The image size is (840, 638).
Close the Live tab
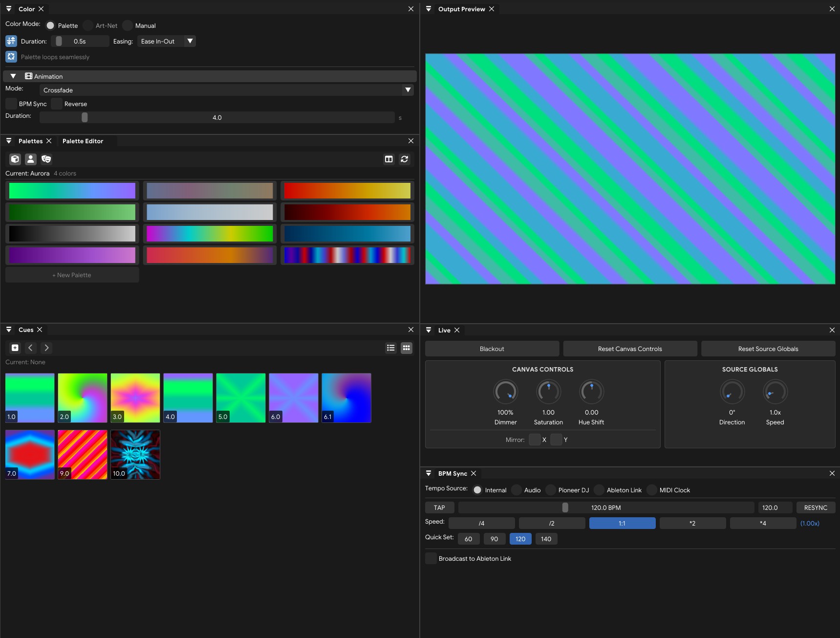coord(457,330)
